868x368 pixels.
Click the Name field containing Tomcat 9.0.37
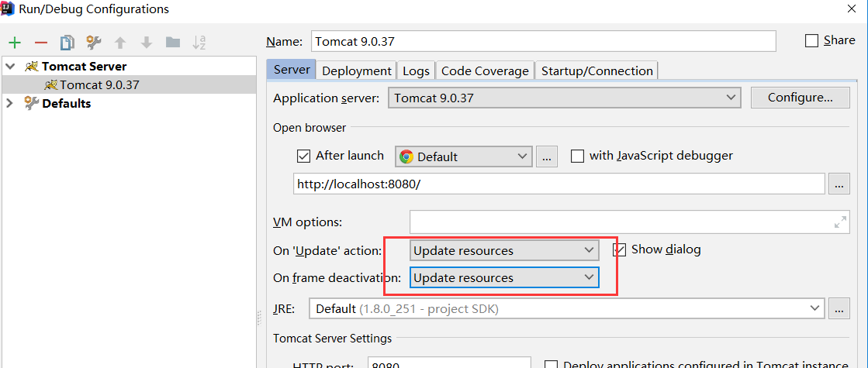(544, 41)
